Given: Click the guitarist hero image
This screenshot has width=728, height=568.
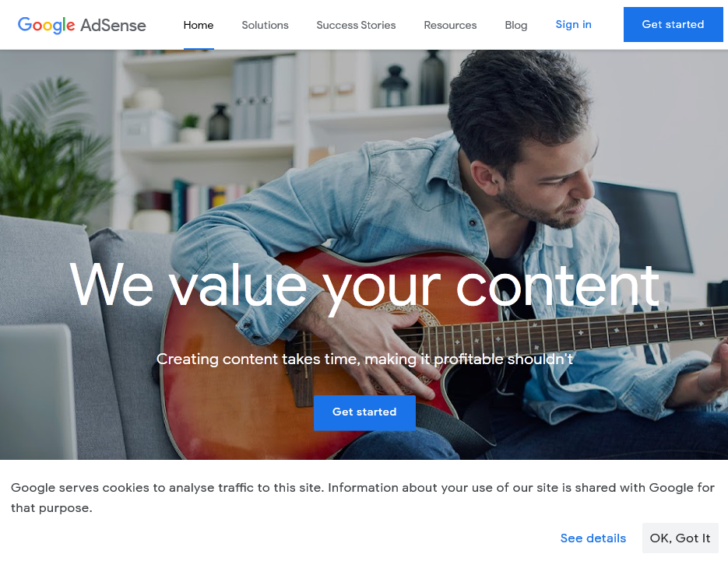Looking at the screenshot, I should point(364,254).
